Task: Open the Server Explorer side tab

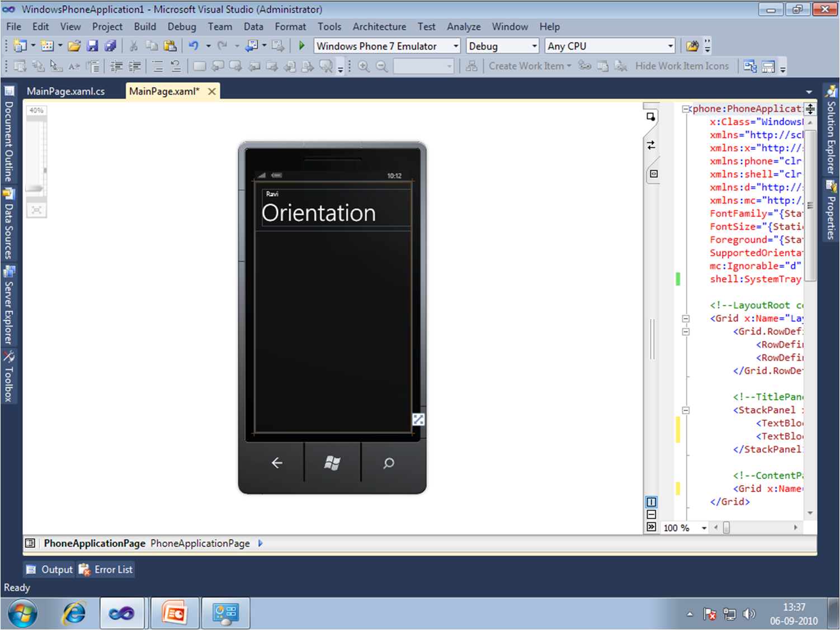Action: pyautogui.click(x=8, y=305)
